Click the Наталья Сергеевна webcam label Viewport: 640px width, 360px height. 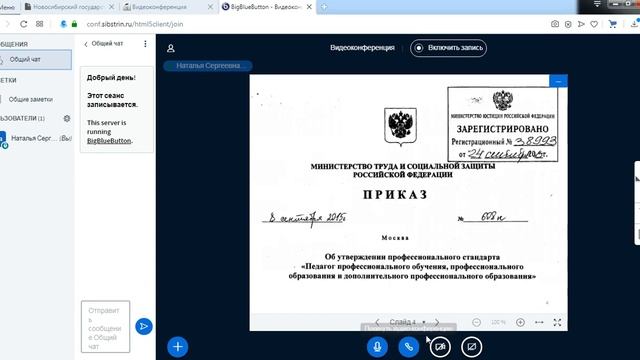[208, 66]
